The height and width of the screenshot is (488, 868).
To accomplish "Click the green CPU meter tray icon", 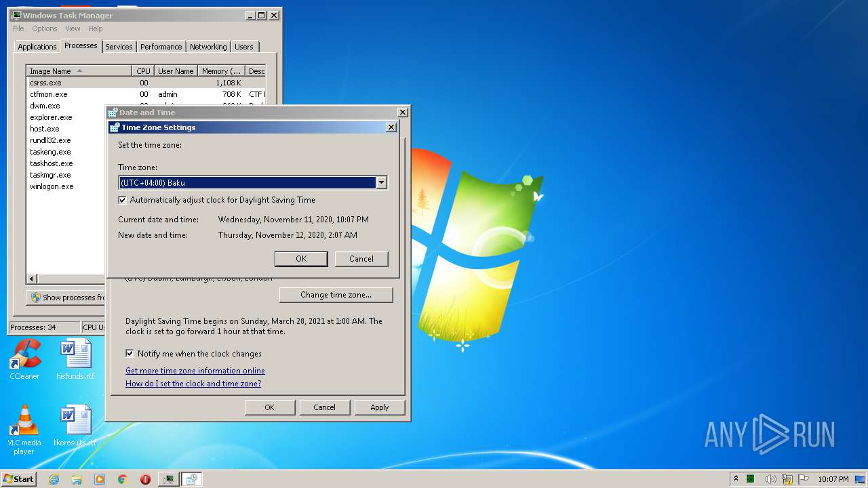I will click(751, 479).
